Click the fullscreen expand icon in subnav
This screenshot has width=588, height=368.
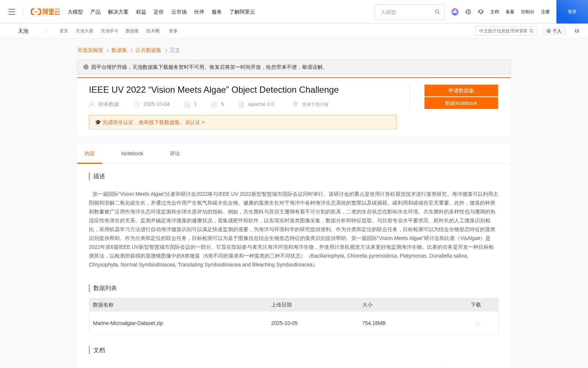[x=577, y=31]
